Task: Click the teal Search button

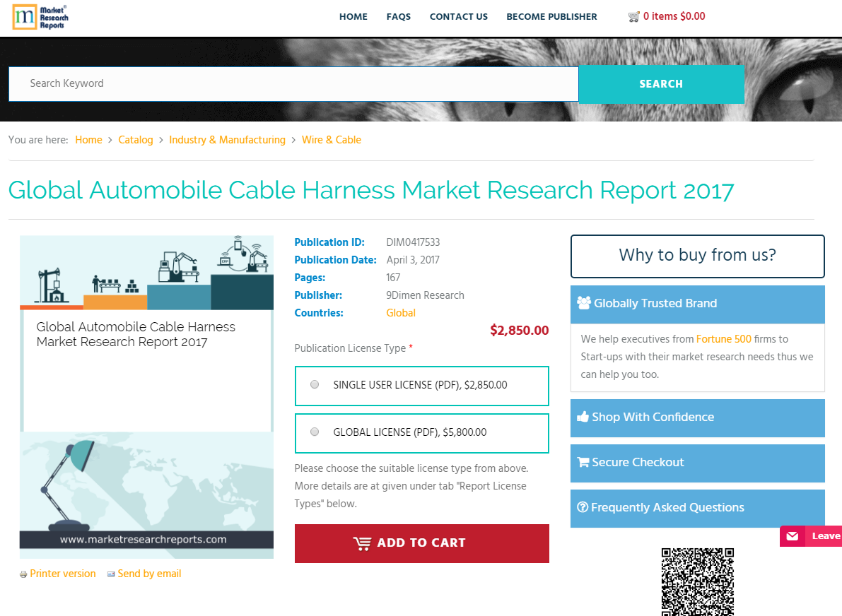Action: pyautogui.click(x=661, y=84)
